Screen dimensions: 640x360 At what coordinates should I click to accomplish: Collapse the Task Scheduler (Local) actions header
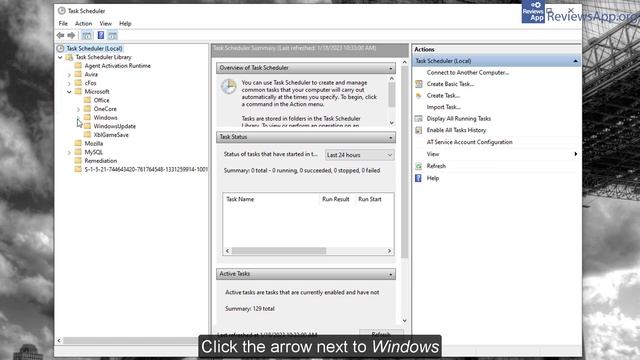coord(575,61)
